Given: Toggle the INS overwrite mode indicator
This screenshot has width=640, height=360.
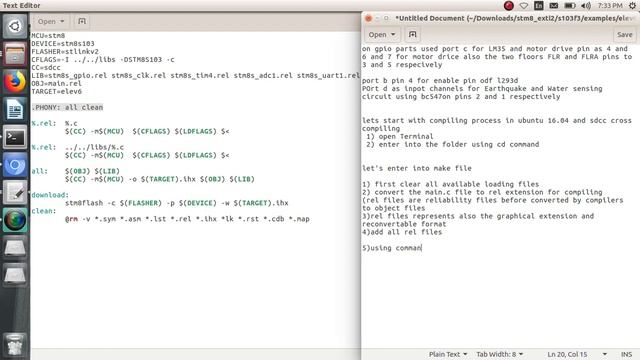Looking at the screenshot, I should point(627,354).
